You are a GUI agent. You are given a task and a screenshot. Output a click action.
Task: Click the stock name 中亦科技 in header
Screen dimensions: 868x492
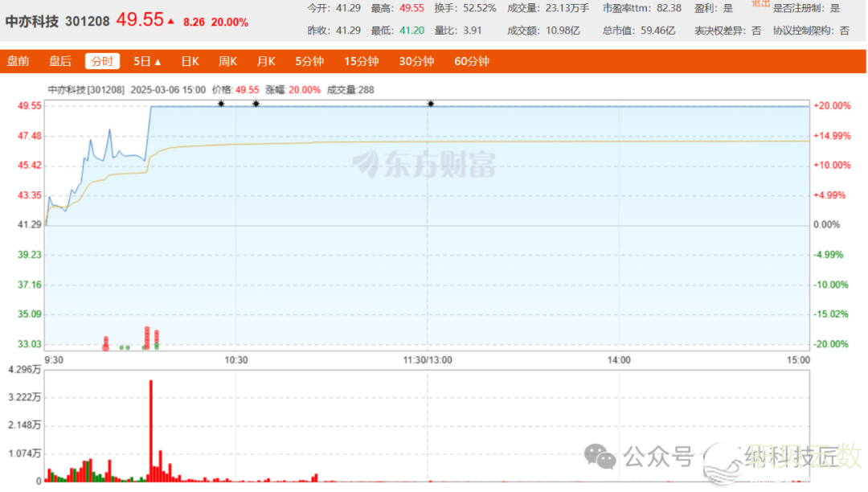[x=31, y=22]
